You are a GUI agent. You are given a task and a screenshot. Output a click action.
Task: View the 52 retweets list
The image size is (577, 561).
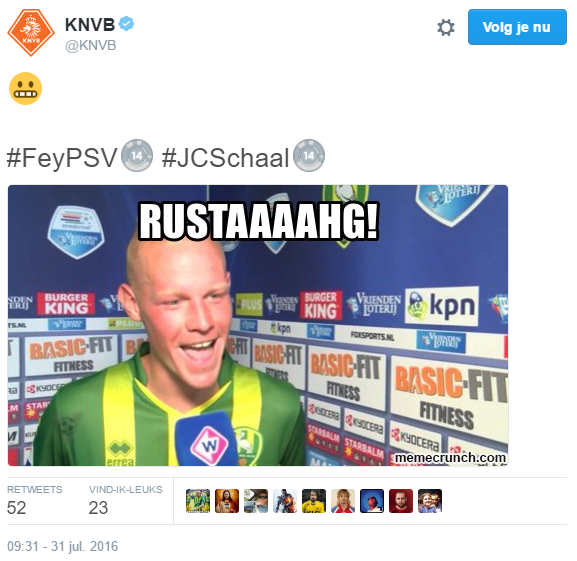(x=35, y=501)
